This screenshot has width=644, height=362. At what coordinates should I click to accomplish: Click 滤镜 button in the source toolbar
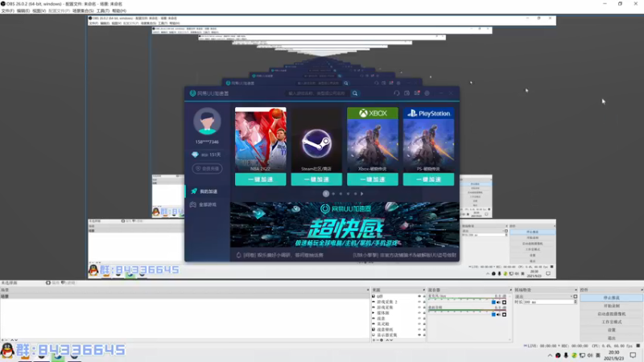tap(68, 283)
